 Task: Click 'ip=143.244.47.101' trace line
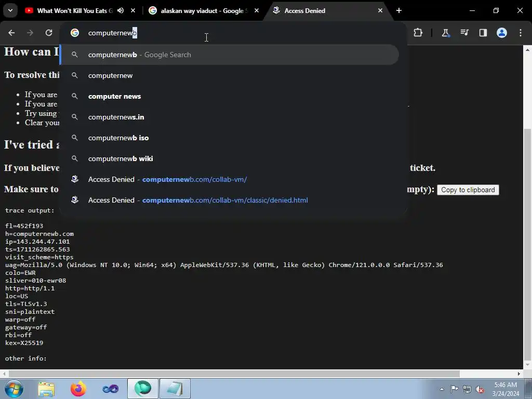pyautogui.click(x=37, y=242)
